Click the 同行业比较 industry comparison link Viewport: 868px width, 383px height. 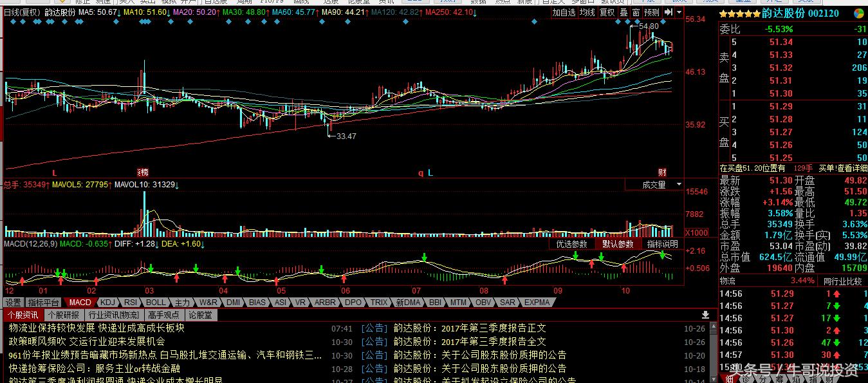(843, 281)
